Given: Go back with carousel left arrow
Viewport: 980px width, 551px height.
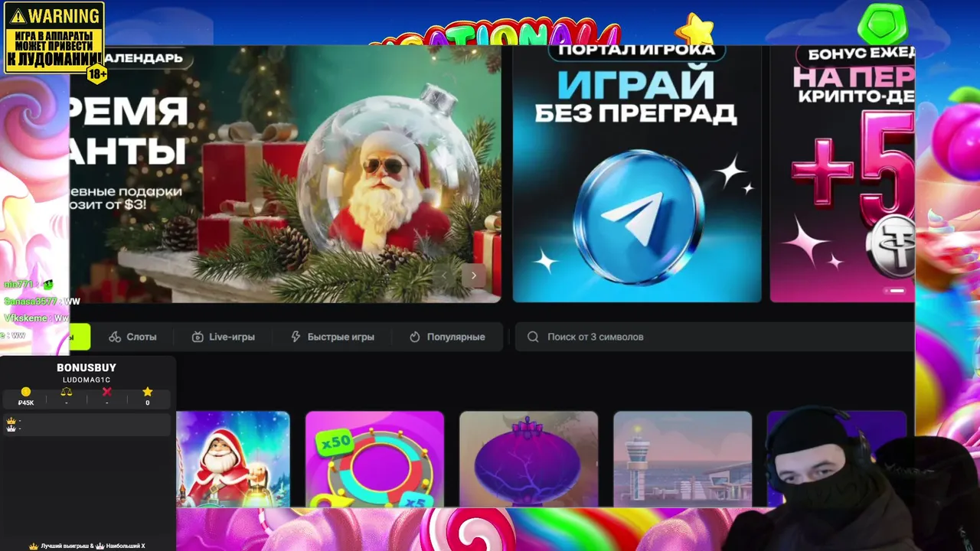Looking at the screenshot, I should (444, 275).
